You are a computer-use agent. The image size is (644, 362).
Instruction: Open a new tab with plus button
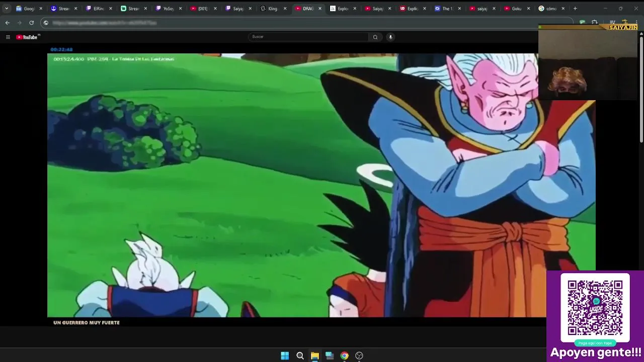pos(575,9)
